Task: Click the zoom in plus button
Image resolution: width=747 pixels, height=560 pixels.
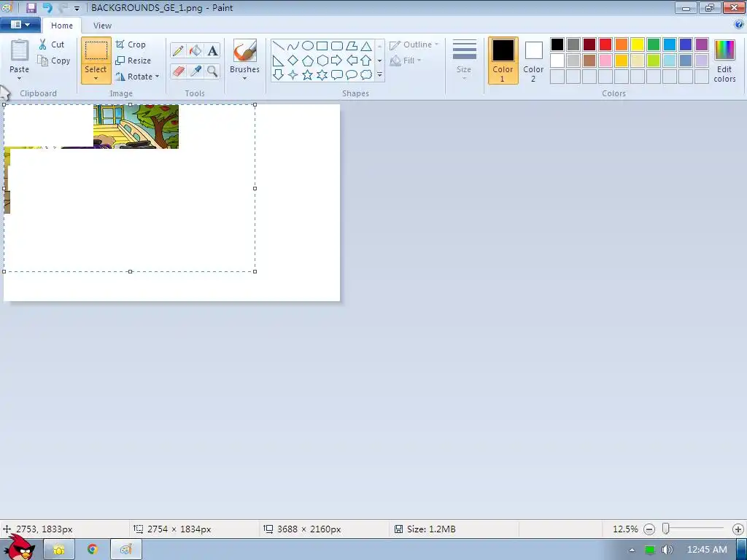Action: (738, 529)
